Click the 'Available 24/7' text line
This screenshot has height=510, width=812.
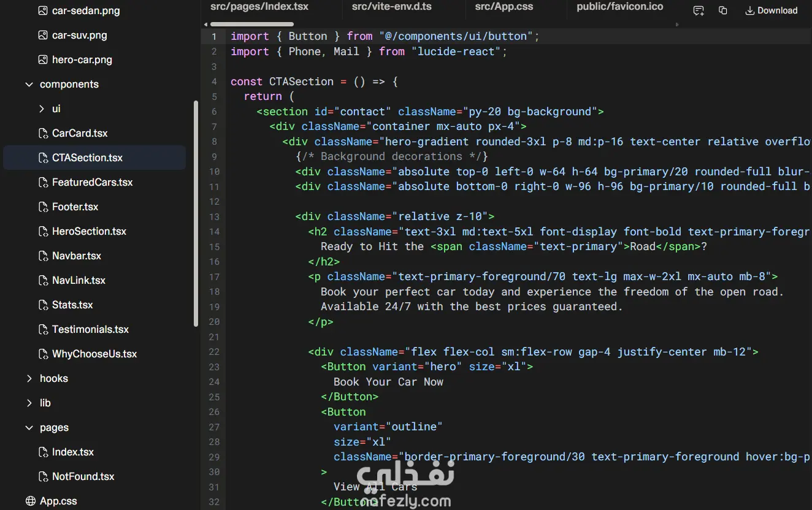tap(472, 306)
